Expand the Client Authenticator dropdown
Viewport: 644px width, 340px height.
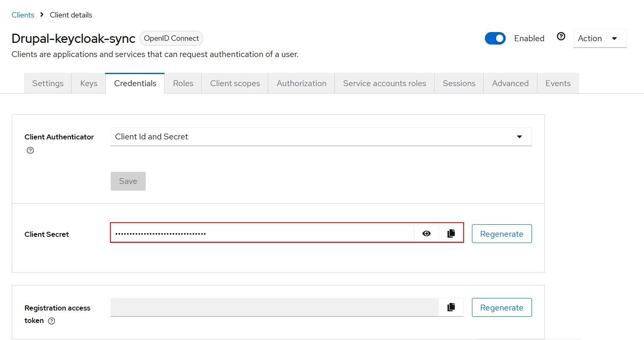coord(321,136)
